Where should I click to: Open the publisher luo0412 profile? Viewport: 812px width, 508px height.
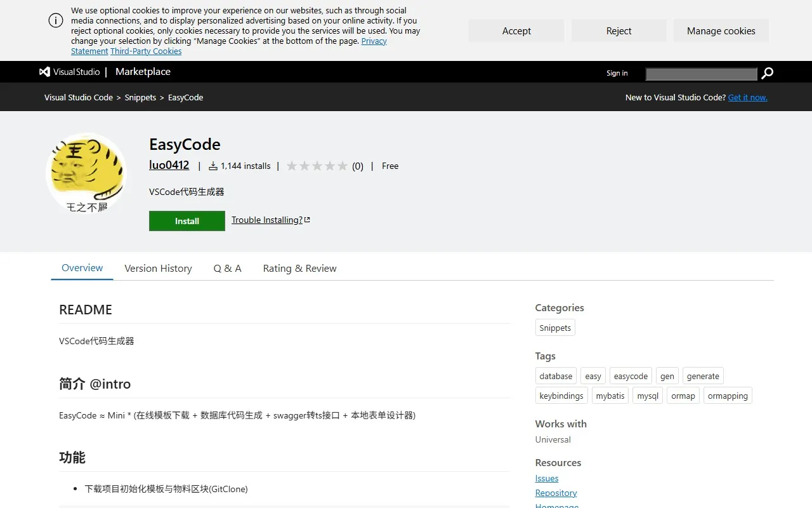pos(169,165)
